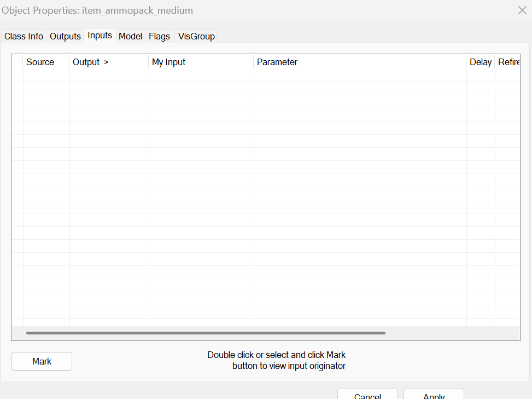The width and height of the screenshot is (532, 399).
Task: Open the VisGroup tab
Action: tap(196, 36)
